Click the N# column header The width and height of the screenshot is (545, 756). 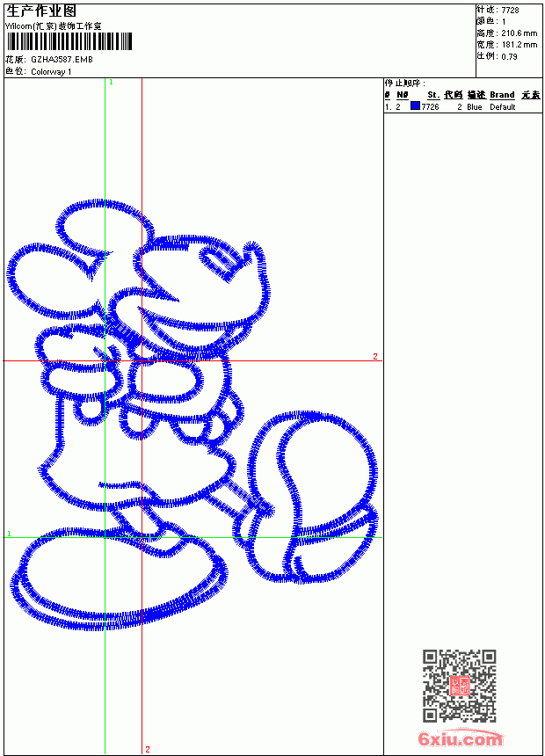[x=403, y=95]
